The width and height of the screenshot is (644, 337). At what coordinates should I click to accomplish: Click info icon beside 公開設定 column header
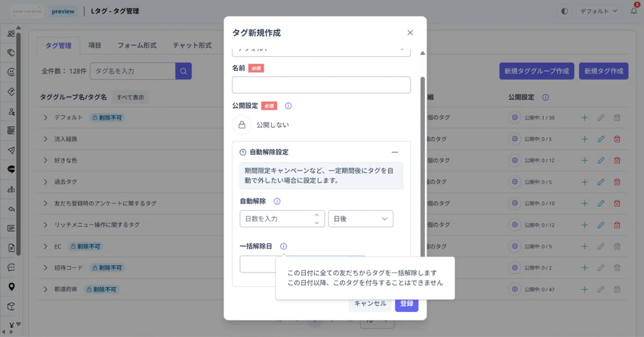(x=545, y=97)
